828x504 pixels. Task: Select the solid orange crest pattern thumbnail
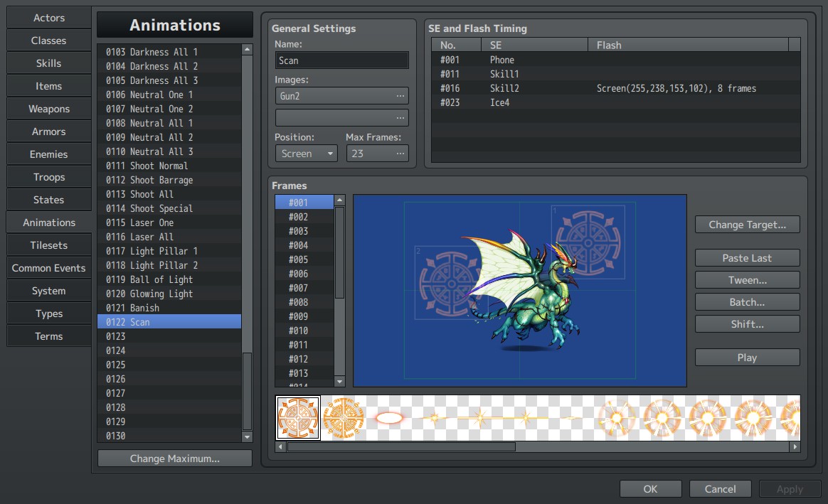coord(344,418)
